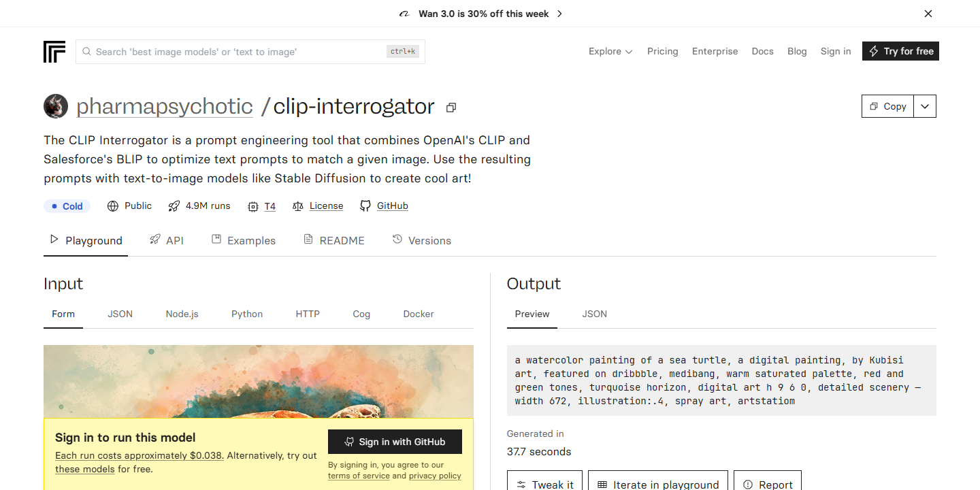Select the Docker input tab
980x490 pixels.
(x=419, y=314)
